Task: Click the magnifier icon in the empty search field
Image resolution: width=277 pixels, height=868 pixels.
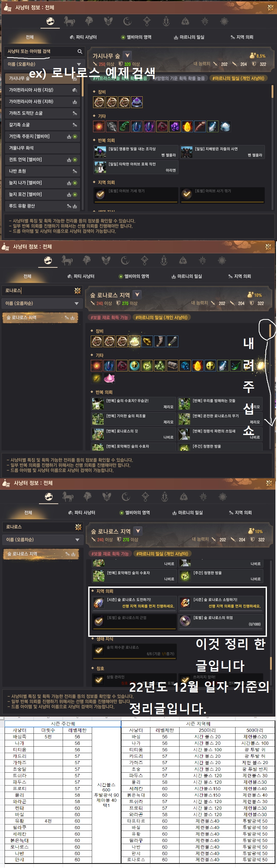Action: (80, 52)
